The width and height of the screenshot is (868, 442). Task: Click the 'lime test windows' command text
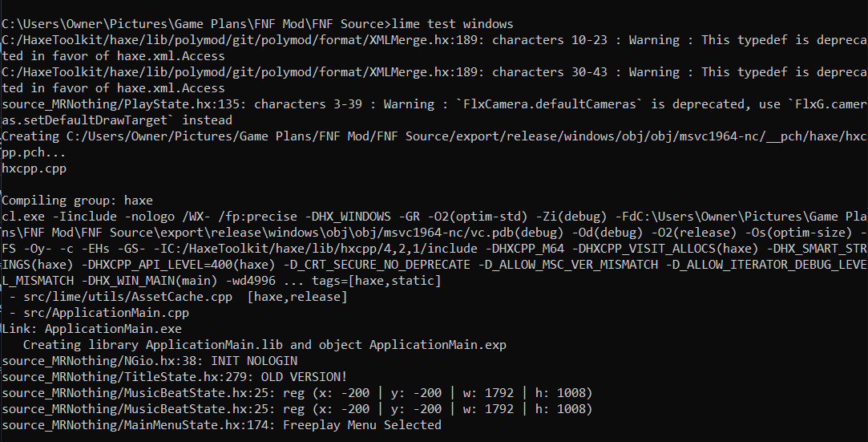[452, 24]
